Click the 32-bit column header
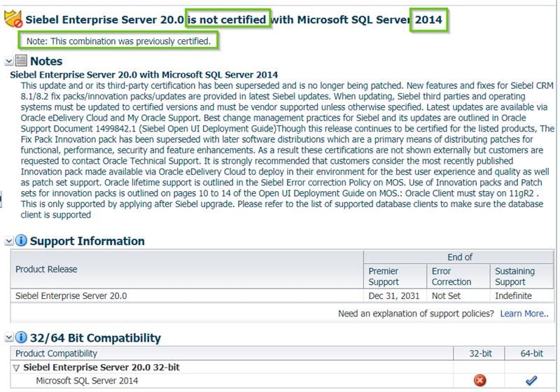Image resolution: width=560 pixels, height=392 pixels. 479,353
